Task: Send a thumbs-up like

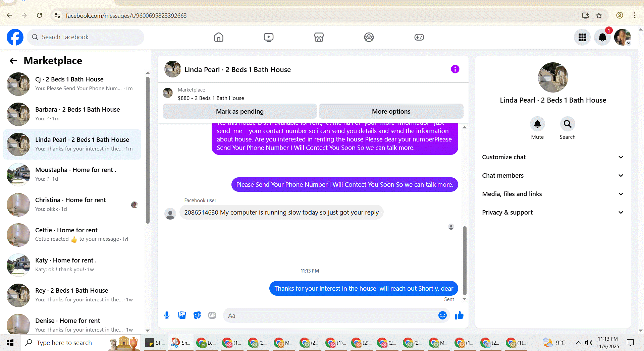Action: tap(459, 315)
